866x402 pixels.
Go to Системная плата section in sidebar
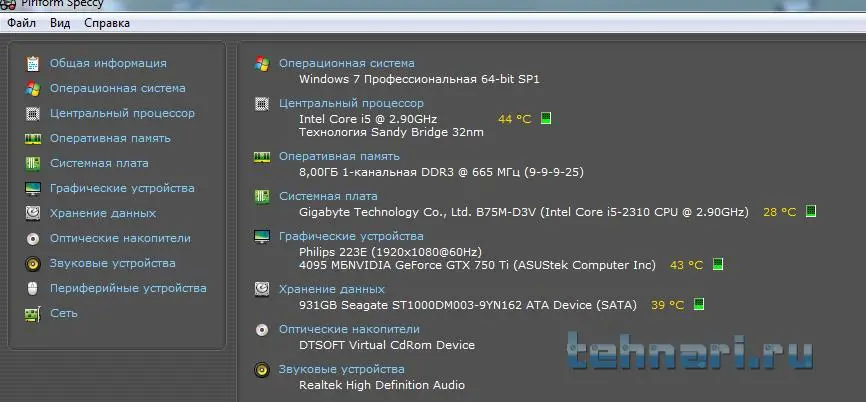[99, 163]
